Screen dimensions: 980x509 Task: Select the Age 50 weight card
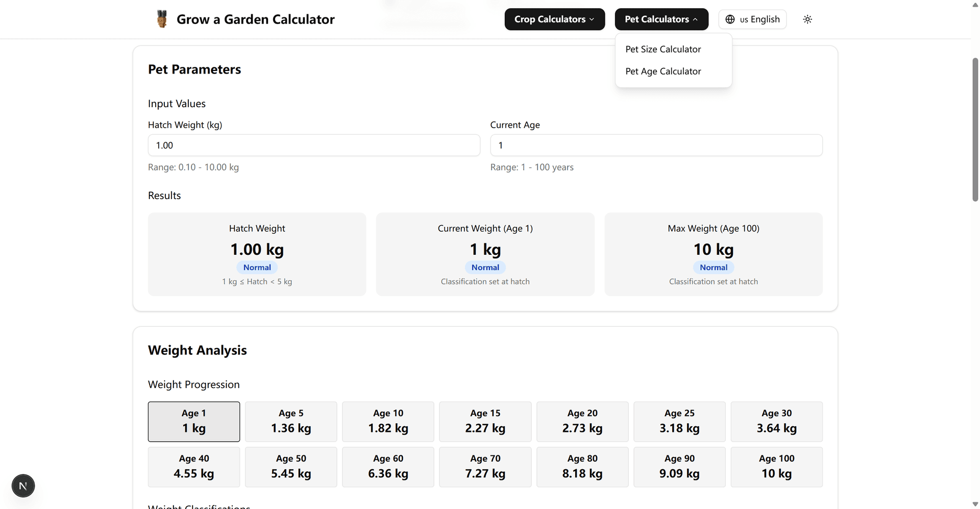click(x=291, y=467)
